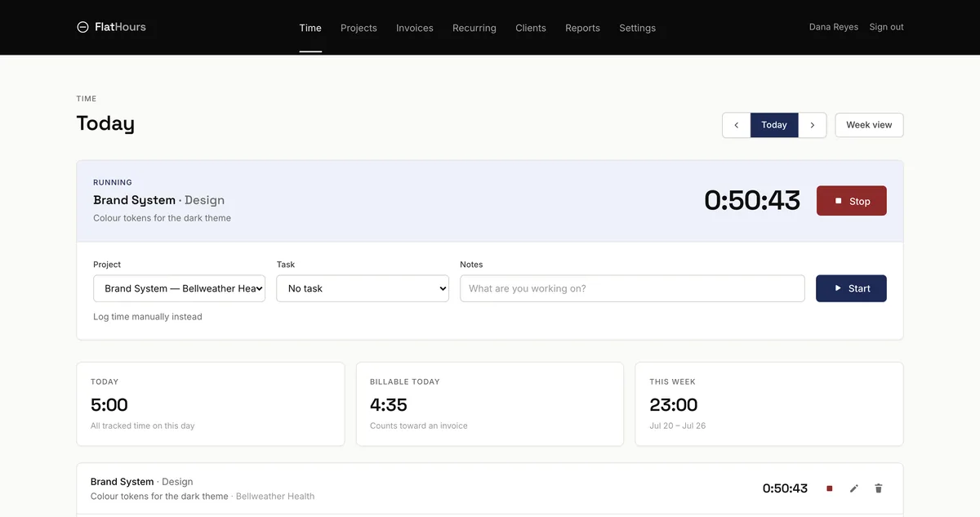Jump to Today
Viewport: 980px width, 517px height.
[774, 125]
